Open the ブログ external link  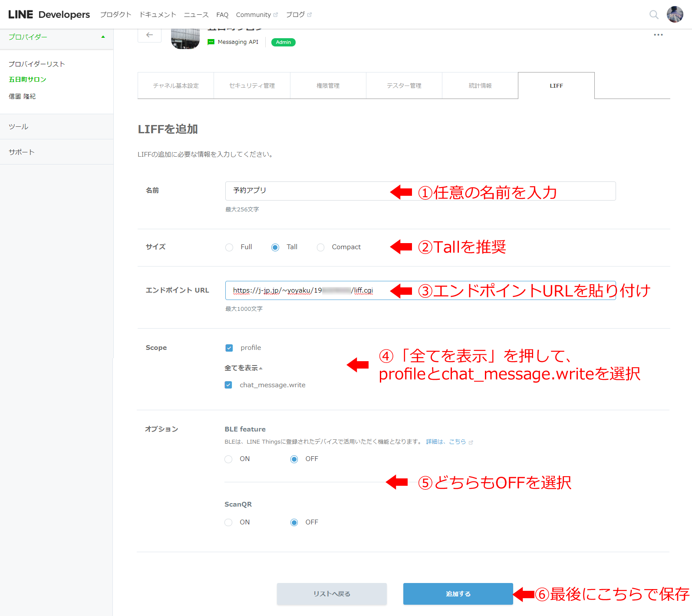[299, 15]
